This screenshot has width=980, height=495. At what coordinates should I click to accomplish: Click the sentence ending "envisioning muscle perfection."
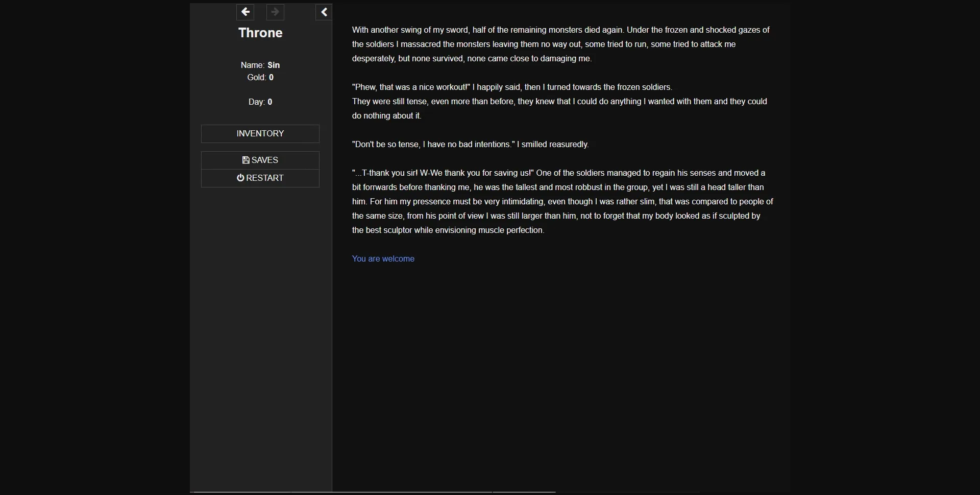tap(448, 230)
